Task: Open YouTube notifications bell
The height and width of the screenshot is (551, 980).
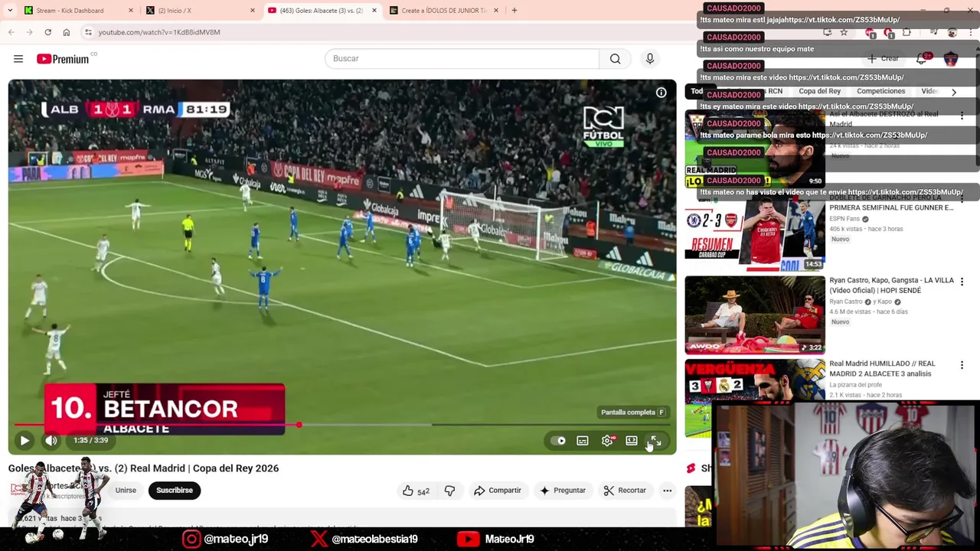Action: point(922,59)
